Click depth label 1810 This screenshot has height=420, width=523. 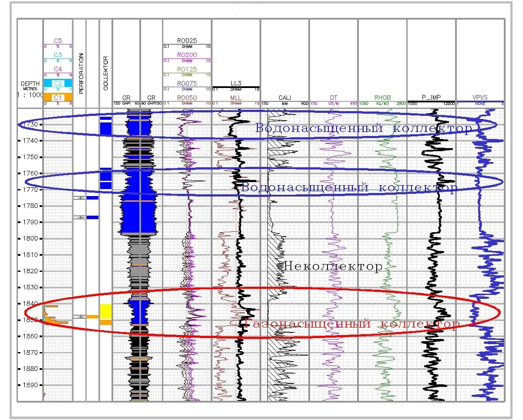[x=30, y=254]
